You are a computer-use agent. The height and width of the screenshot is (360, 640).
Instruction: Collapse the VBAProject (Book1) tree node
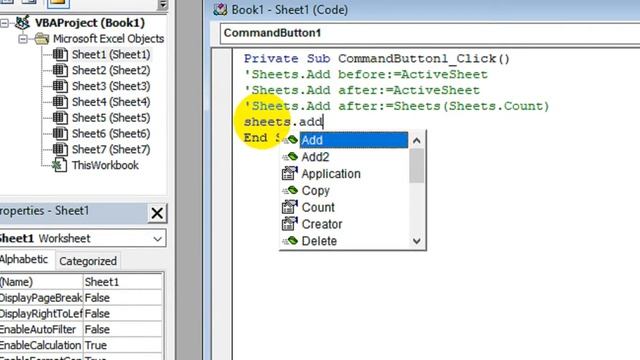(4, 23)
